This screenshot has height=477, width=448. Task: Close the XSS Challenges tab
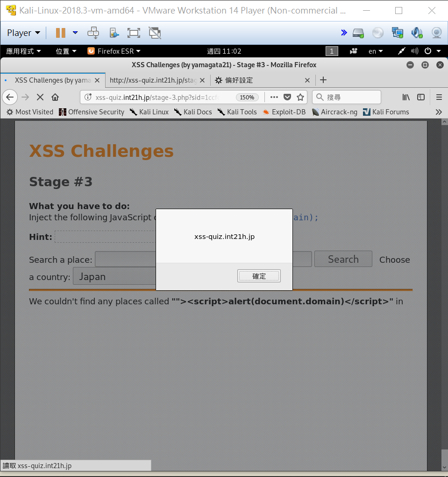point(97,80)
